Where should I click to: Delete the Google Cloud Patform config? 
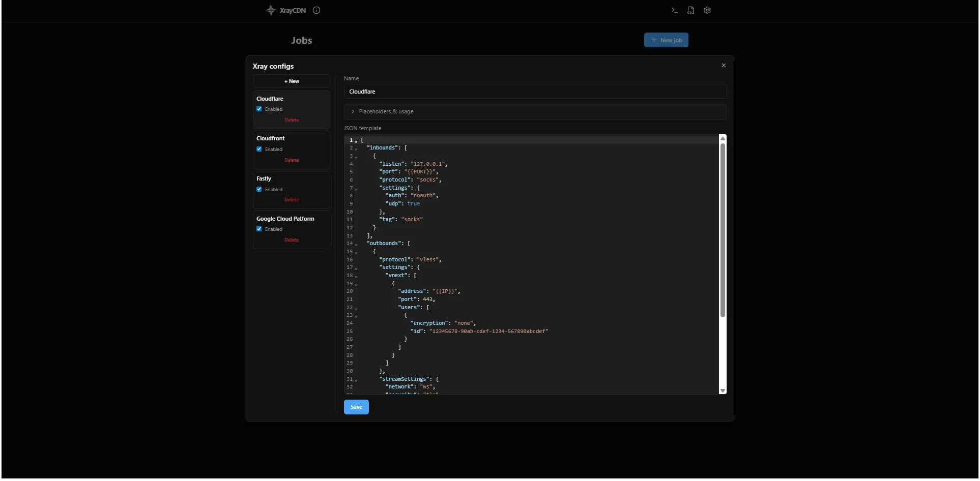pyautogui.click(x=292, y=240)
